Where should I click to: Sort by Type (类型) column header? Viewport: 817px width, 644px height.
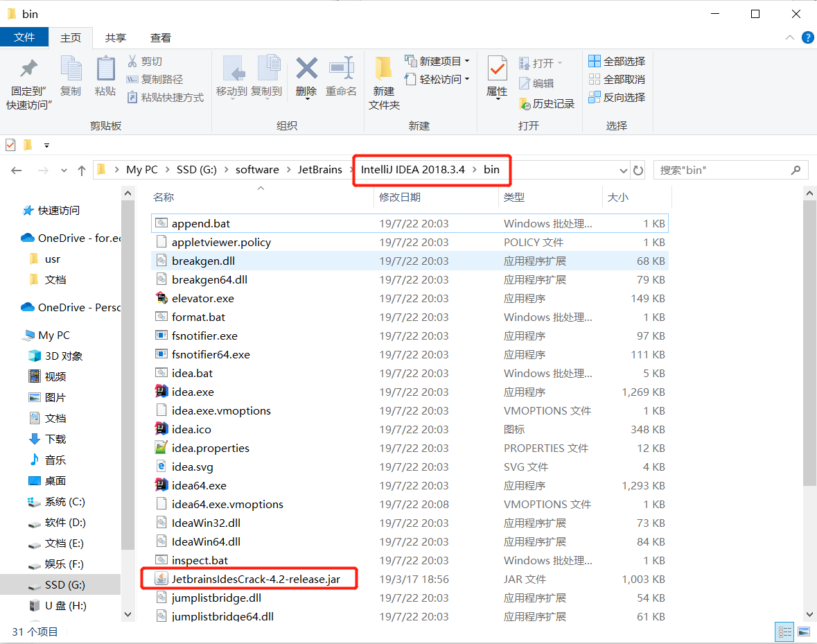click(x=514, y=198)
